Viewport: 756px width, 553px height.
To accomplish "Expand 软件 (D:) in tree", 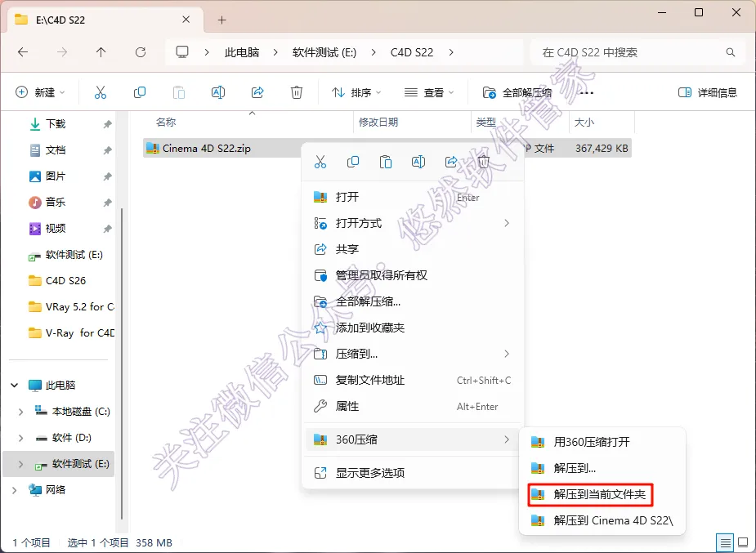I will [x=20, y=438].
